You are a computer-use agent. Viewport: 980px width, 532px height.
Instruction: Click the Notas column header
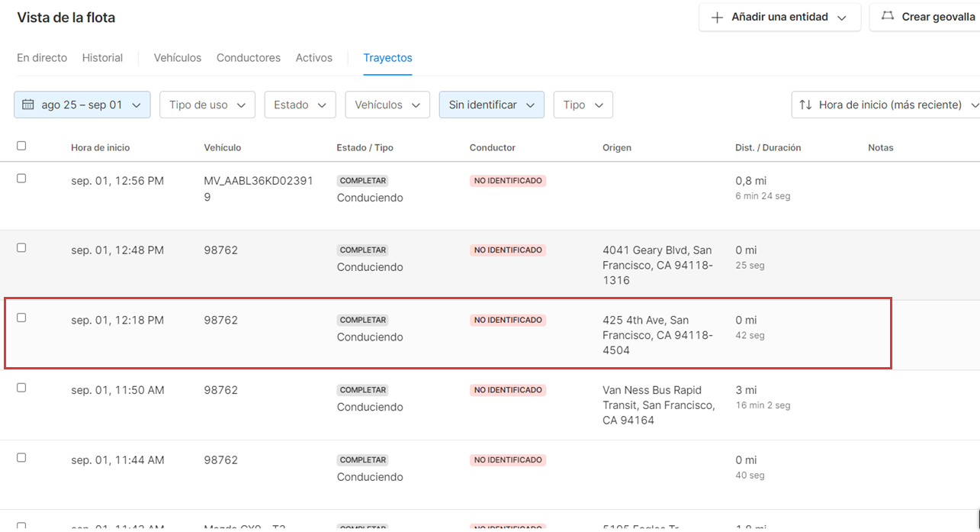tap(881, 148)
